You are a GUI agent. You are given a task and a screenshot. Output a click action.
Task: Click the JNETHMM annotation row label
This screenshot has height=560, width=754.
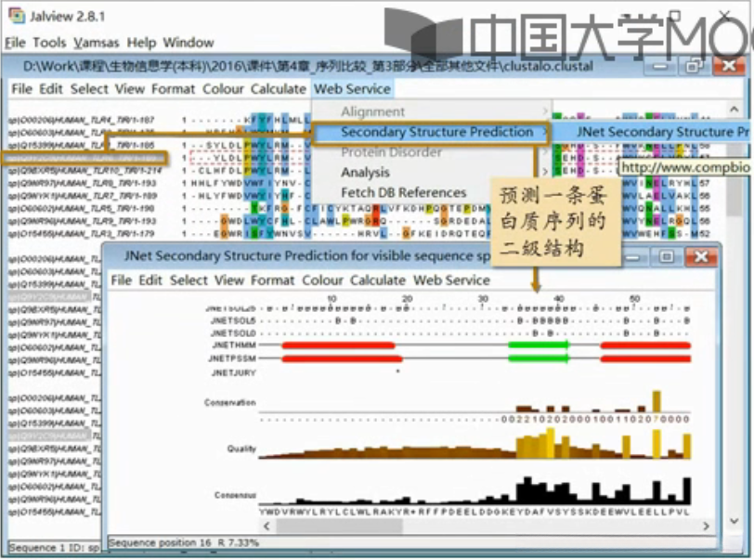[x=234, y=345]
